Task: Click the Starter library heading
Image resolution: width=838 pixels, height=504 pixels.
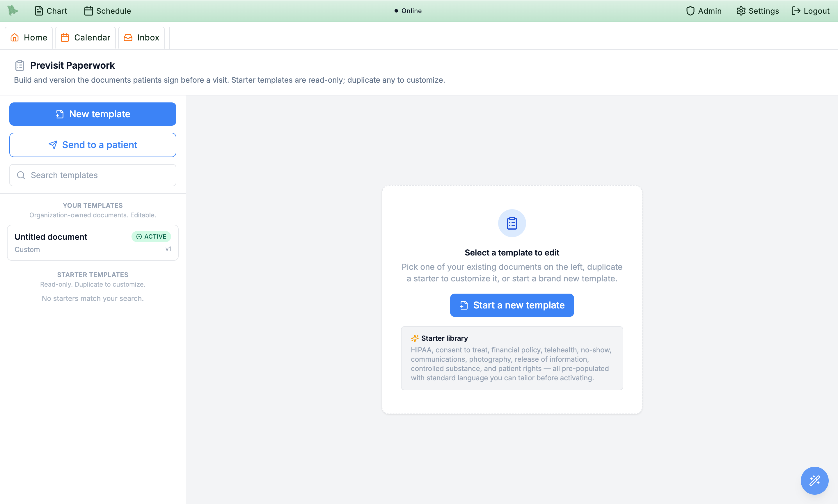Action: (x=445, y=338)
